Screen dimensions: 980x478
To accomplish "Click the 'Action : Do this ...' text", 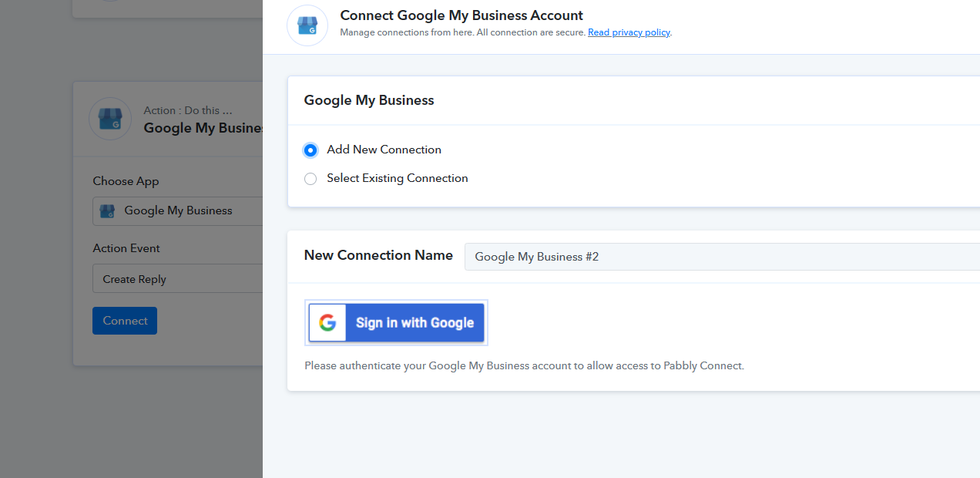I will pyautogui.click(x=188, y=110).
